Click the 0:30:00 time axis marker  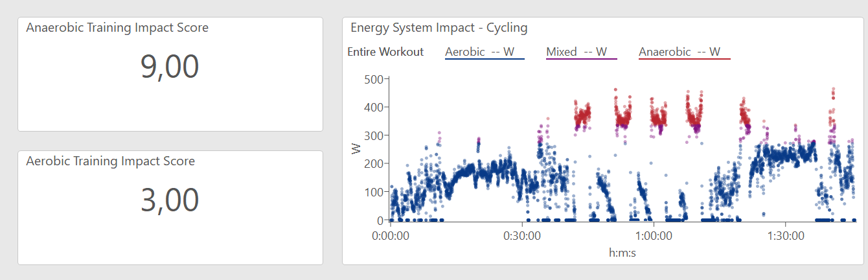point(522,235)
